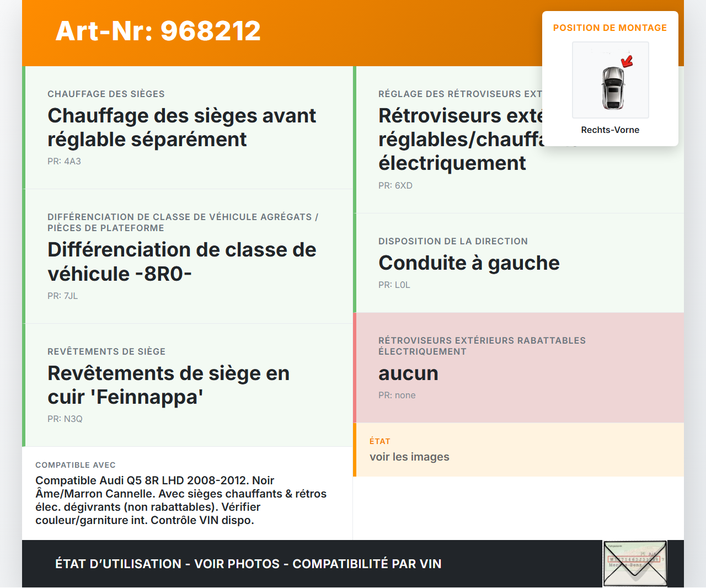Open voir les images link

coord(409,457)
